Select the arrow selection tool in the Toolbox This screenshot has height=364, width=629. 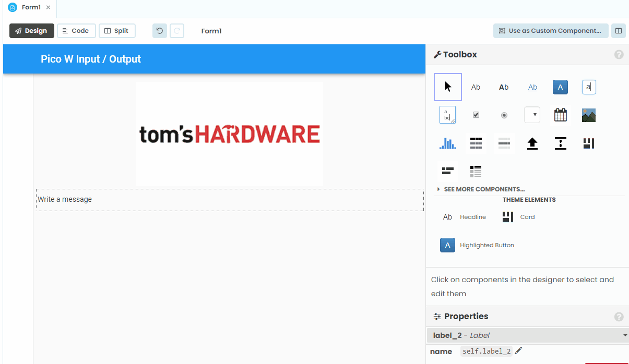pos(447,87)
